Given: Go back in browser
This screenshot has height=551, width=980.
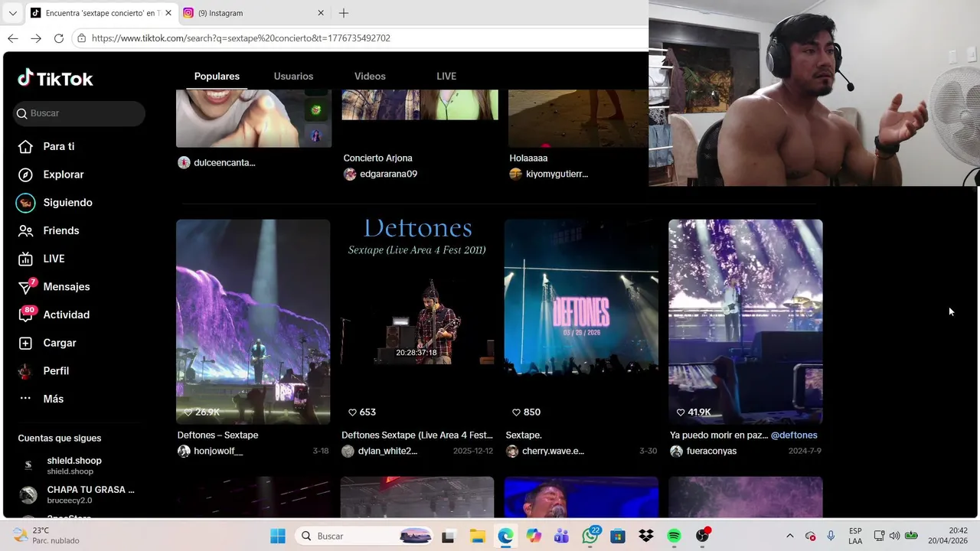Looking at the screenshot, I should coord(13,38).
